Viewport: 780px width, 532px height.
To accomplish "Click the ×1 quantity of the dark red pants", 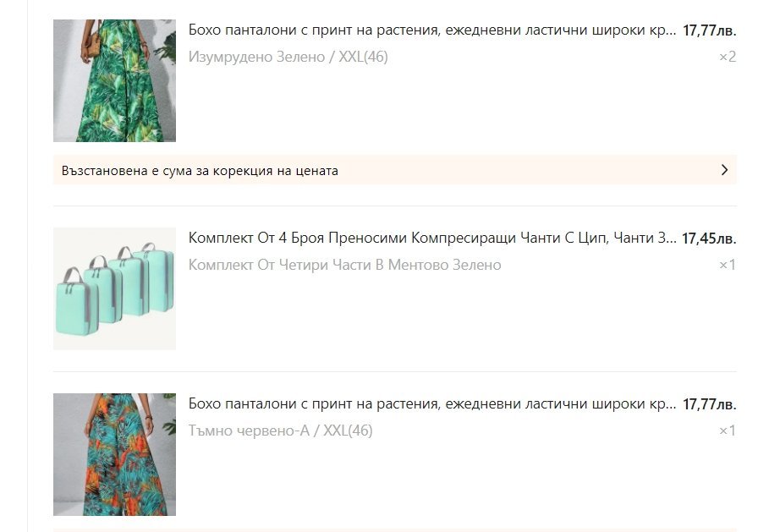I will point(728,431).
